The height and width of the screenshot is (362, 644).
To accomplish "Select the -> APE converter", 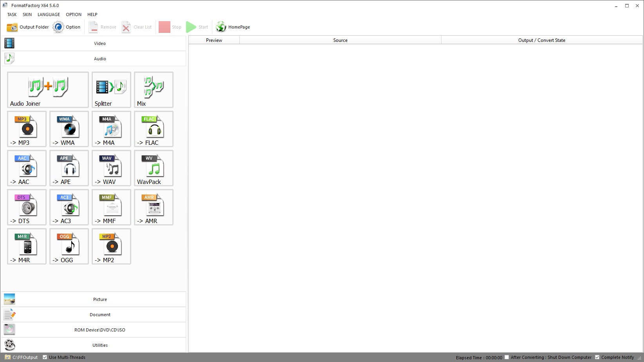I will coord(69,168).
